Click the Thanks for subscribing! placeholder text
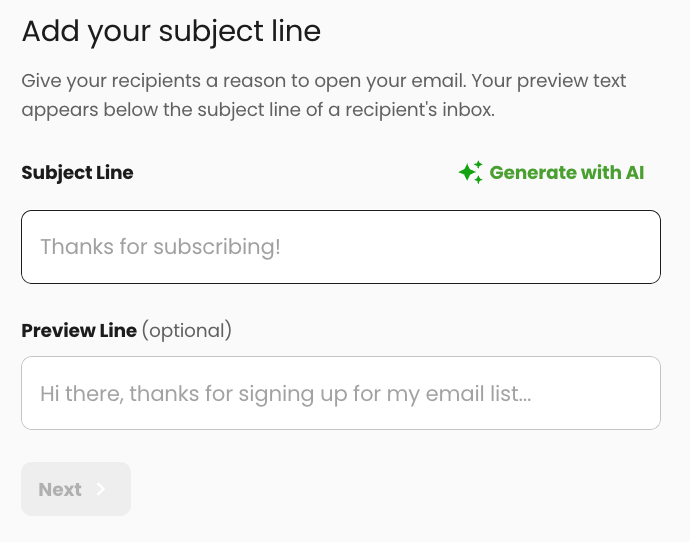Viewport: 690px width, 542px height. point(161,247)
